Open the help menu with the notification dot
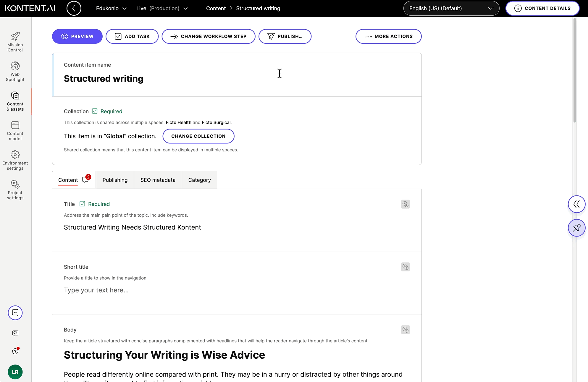Screen dimensions: 588x382 15,351
